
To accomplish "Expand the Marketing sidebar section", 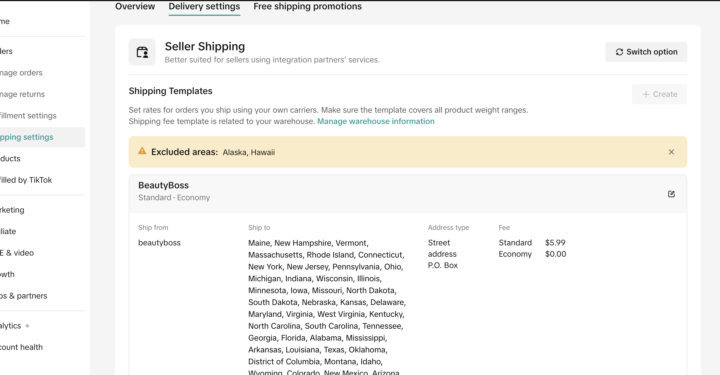I will click(12, 210).
